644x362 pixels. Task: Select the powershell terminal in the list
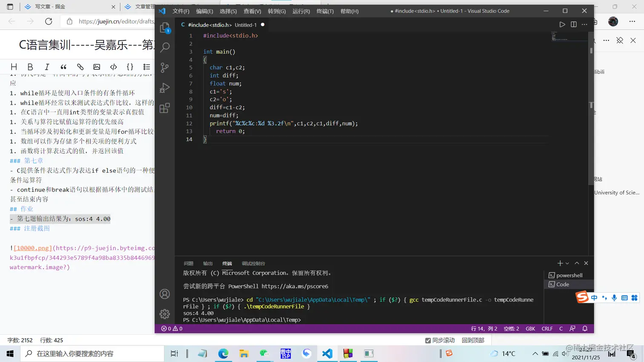tap(569, 275)
